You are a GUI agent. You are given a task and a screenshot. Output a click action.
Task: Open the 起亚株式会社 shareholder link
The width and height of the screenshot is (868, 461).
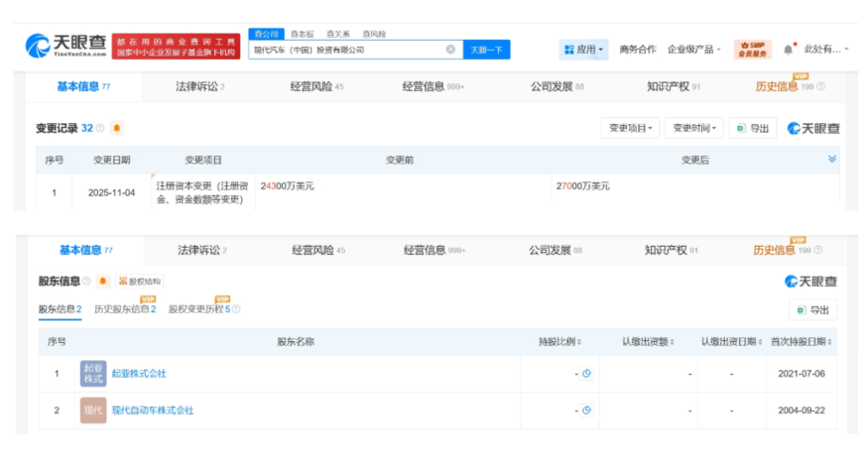click(x=139, y=374)
